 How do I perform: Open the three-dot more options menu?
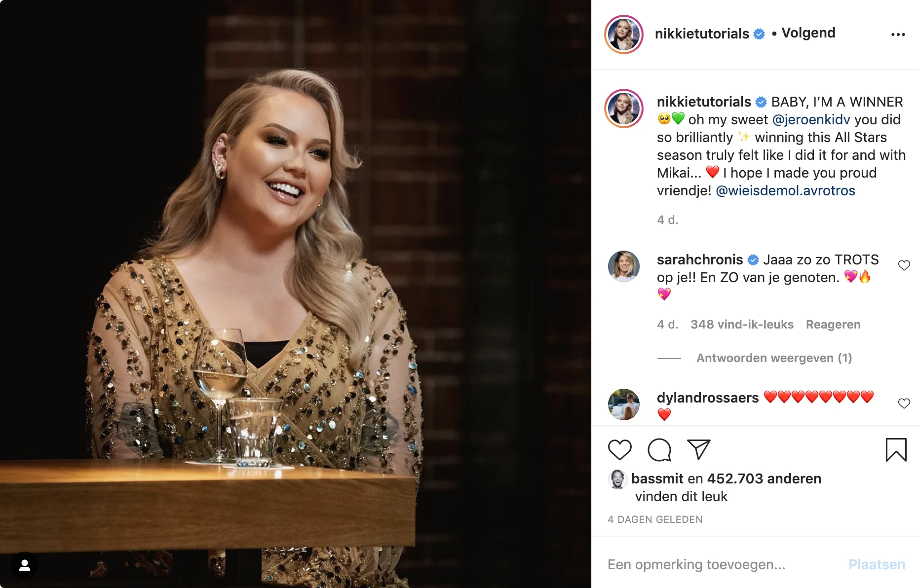coord(898,35)
